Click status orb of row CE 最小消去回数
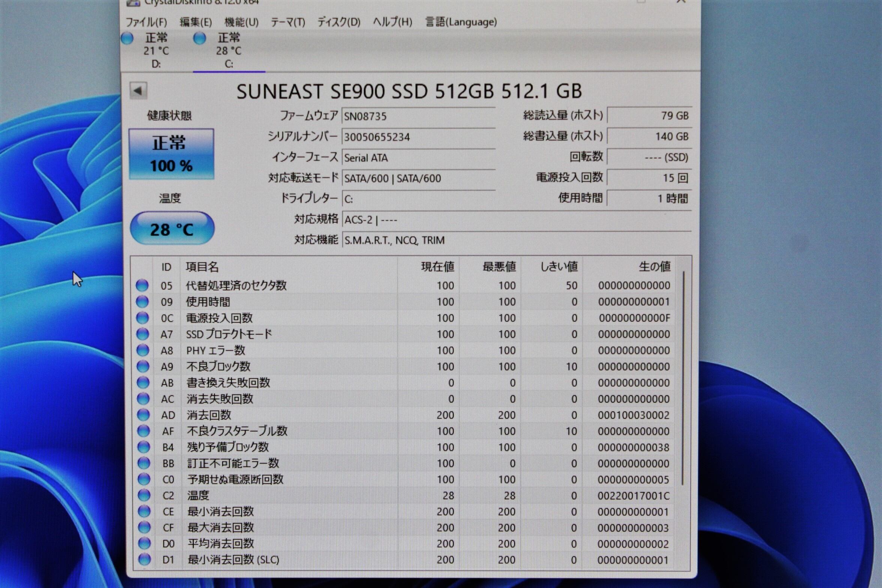The image size is (882, 588). [144, 511]
